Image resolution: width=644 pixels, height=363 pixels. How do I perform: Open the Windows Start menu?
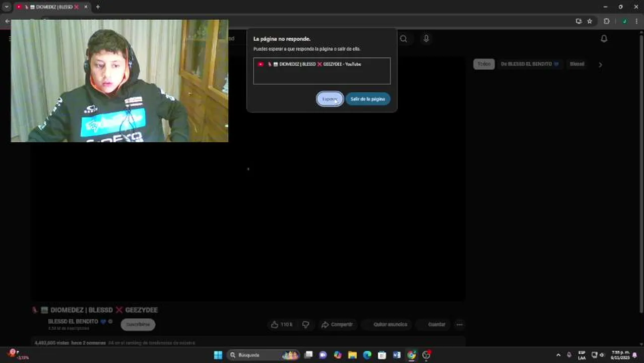click(x=218, y=355)
